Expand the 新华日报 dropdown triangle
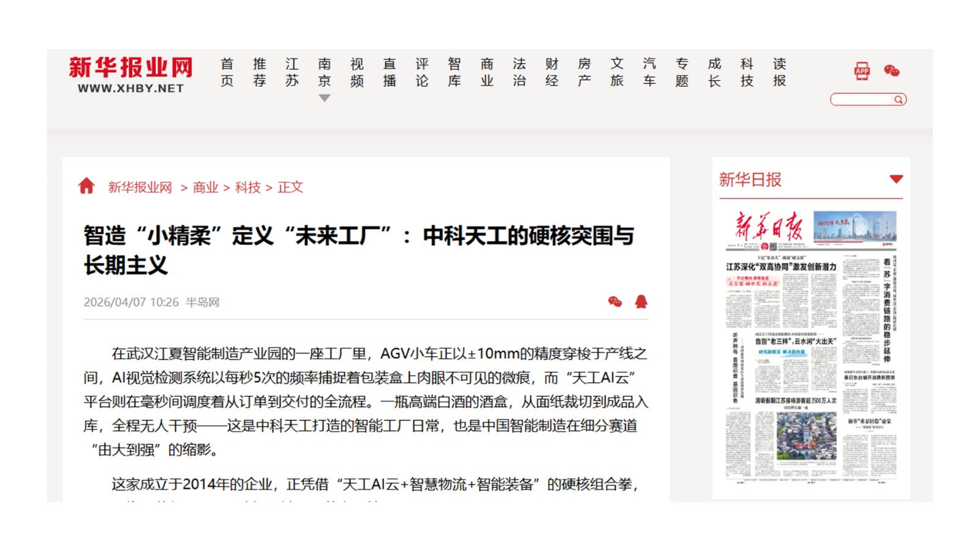The image size is (980, 551). click(896, 179)
